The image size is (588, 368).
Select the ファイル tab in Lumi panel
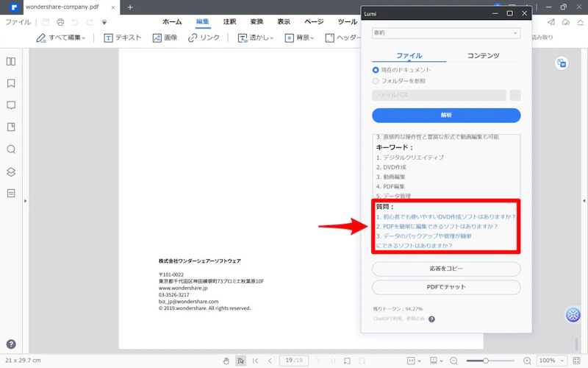coord(409,56)
